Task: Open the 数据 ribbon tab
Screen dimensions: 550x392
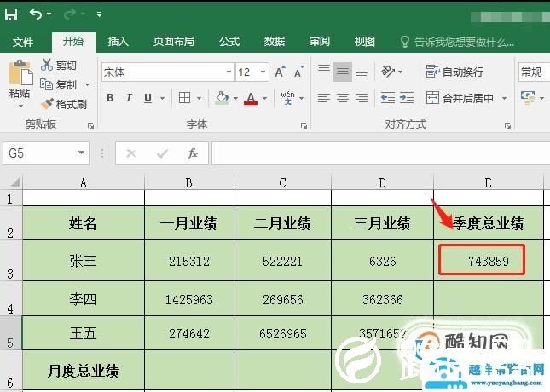Action: (x=275, y=42)
